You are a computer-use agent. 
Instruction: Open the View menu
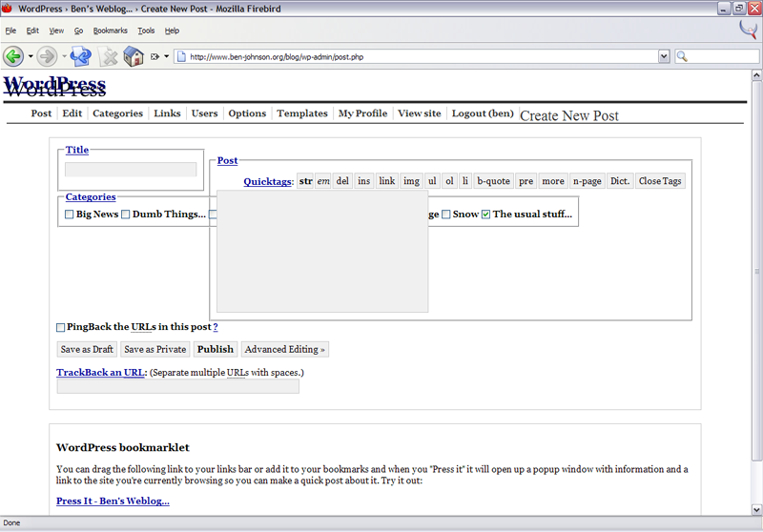point(56,31)
